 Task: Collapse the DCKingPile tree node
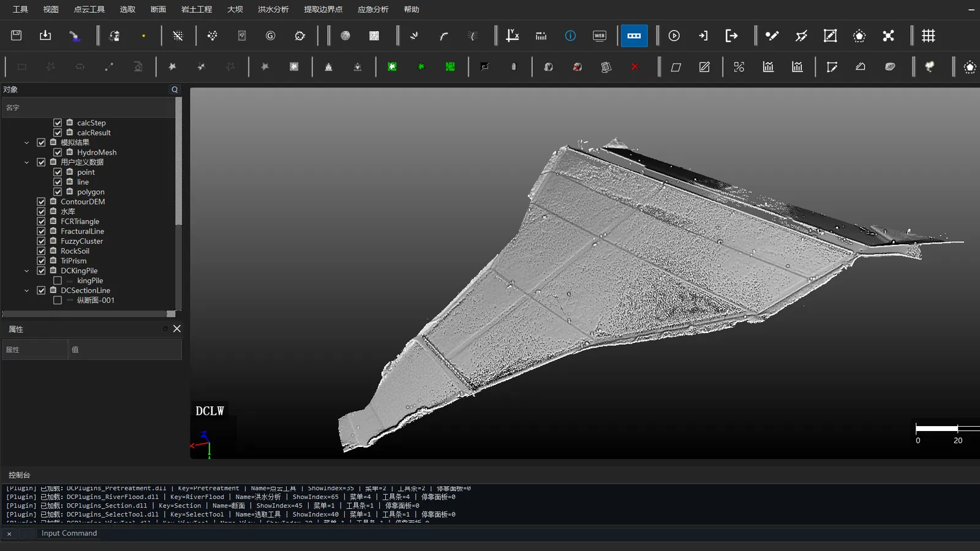click(x=26, y=271)
